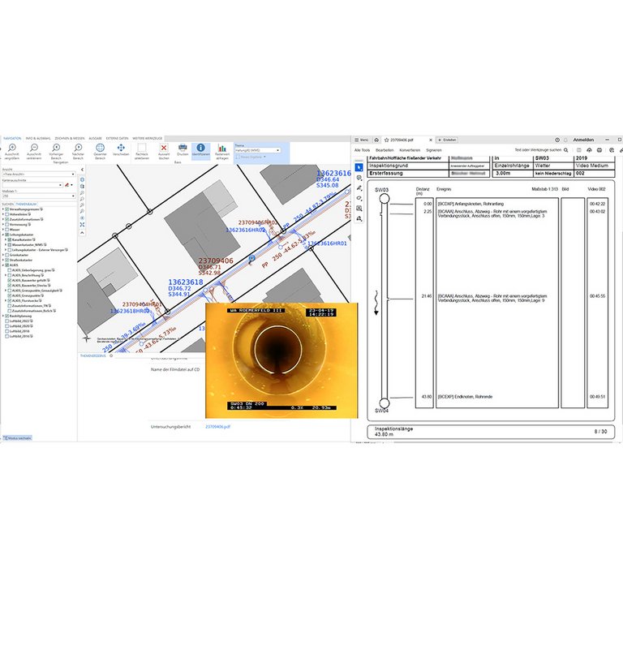Open the Ansicht dropdown
The height and width of the screenshot is (672, 623).
39,174
